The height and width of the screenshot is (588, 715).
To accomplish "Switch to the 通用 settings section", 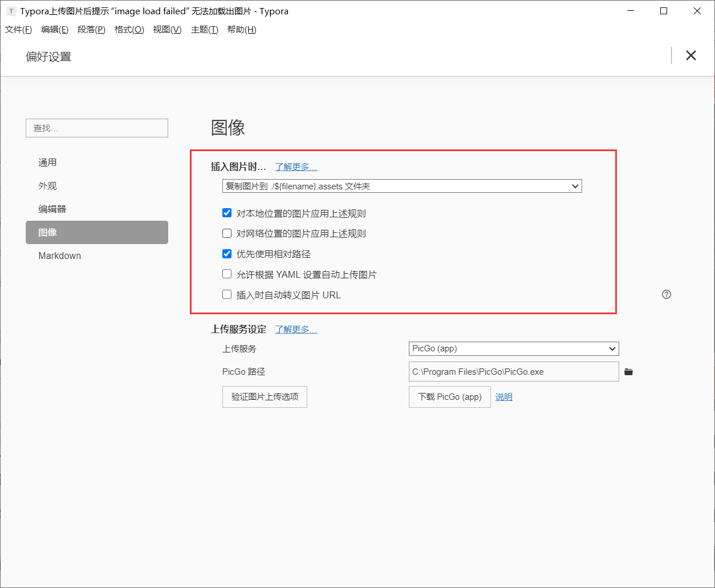I will pyautogui.click(x=47, y=162).
